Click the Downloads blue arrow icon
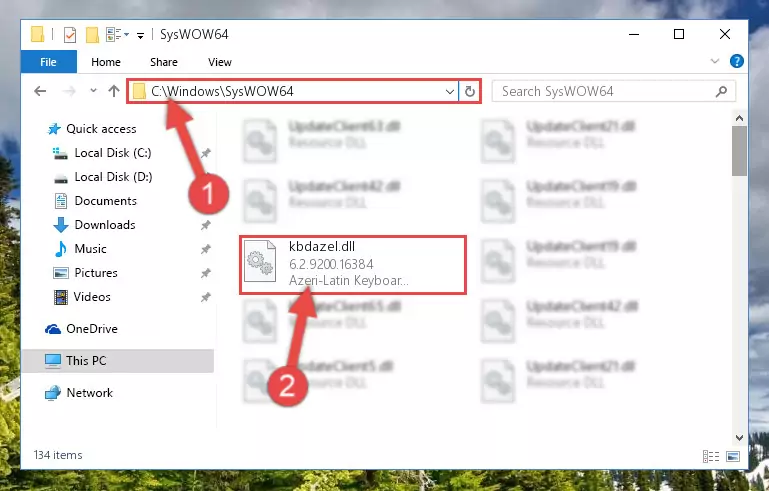 pyautogui.click(x=60, y=225)
